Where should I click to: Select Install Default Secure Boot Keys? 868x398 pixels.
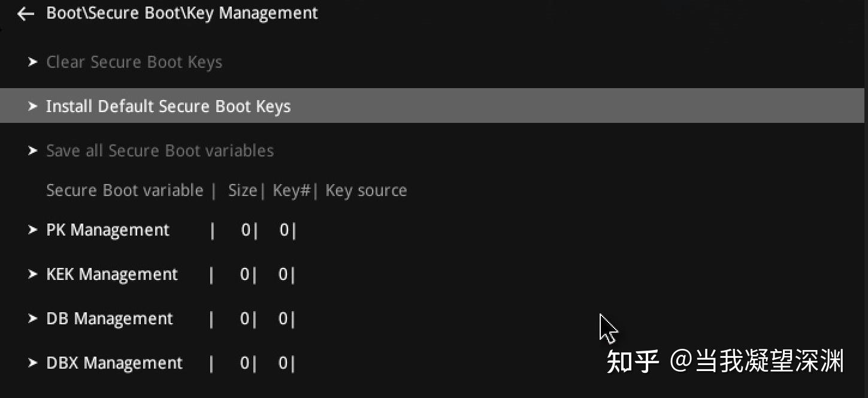coord(168,106)
